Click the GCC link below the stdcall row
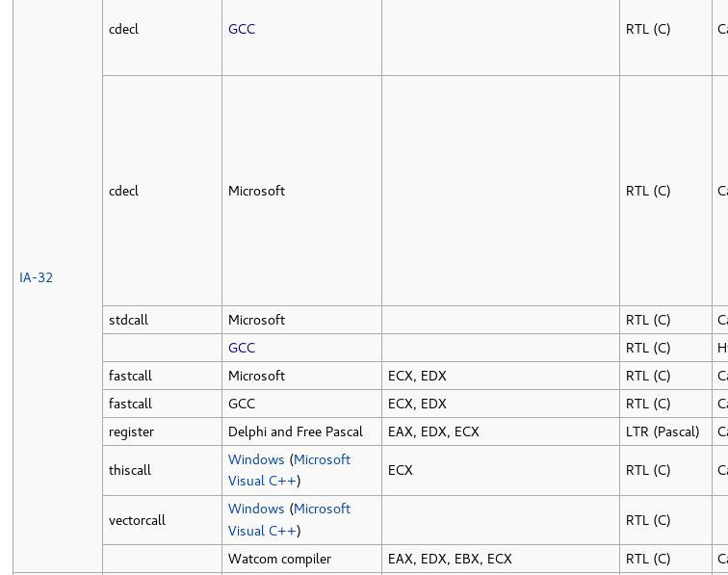The image size is (728, 575). pos(242,348)
